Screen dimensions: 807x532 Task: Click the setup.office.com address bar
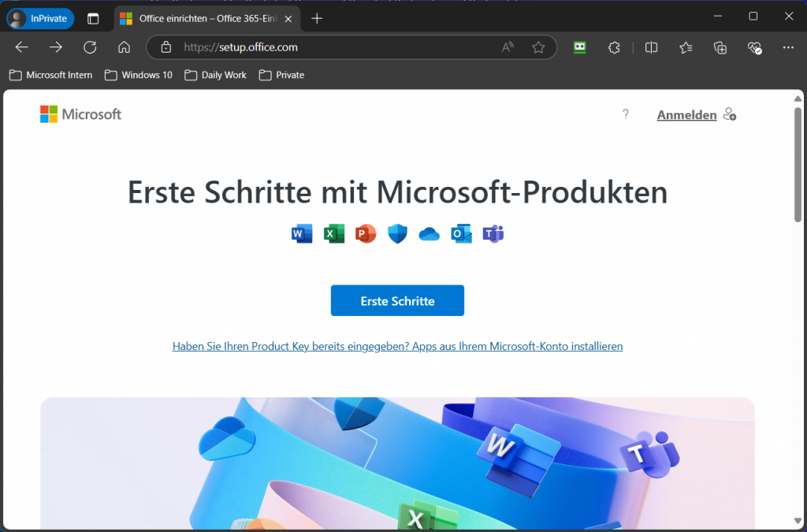click(x=331, y=47)
